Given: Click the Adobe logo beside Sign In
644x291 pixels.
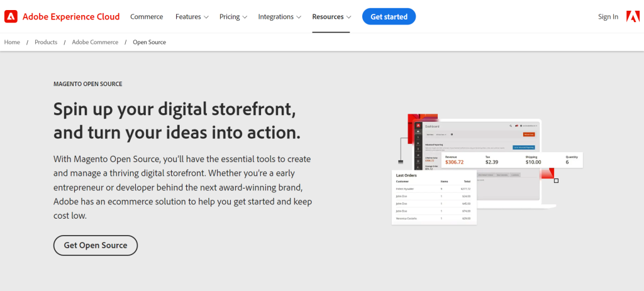Looking at the screenshot, I should pyautogui.click(x=633, y=16).
